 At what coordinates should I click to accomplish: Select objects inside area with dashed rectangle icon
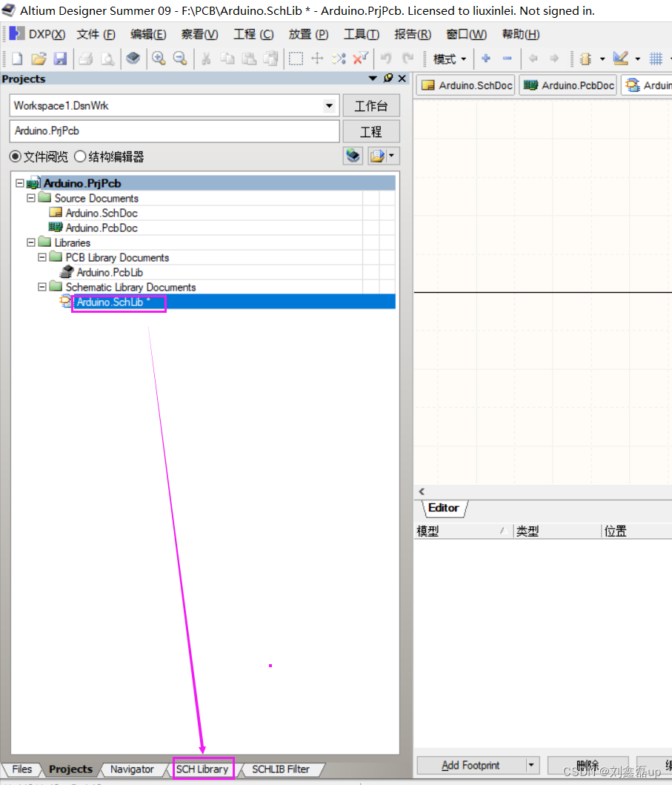[296, 59]
